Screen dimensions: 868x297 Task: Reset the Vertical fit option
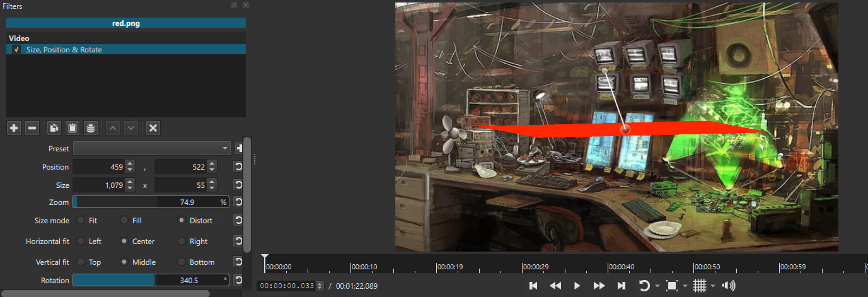pos(238,262)
